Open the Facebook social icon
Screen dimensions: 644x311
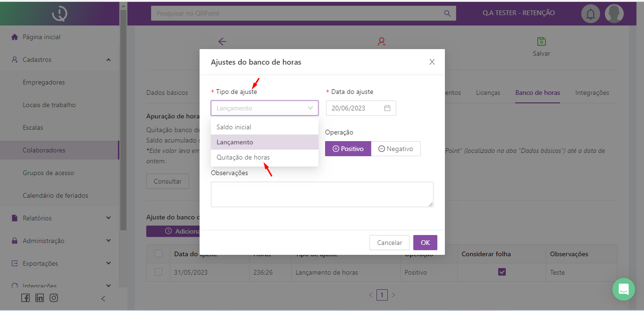(x=25, y=298)
